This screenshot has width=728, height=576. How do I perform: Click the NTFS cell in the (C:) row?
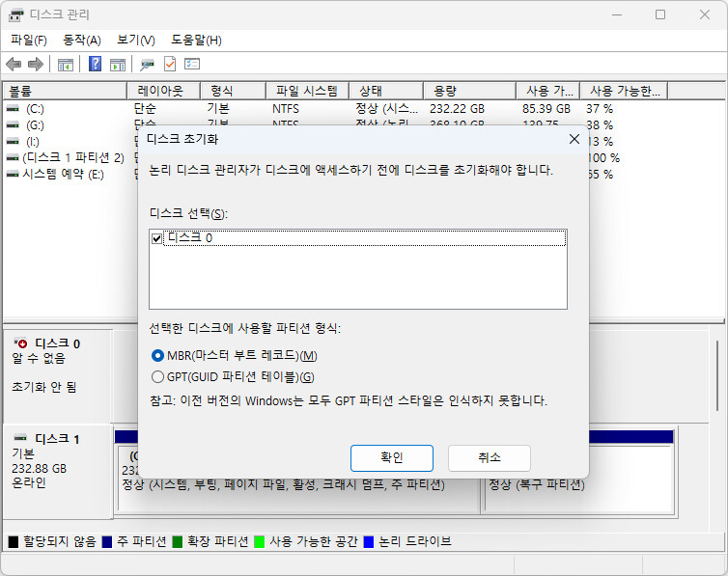286,109
